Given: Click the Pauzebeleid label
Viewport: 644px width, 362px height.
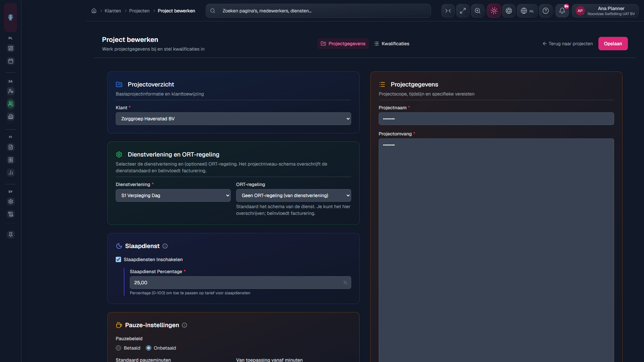Looking at the screenshot, I should (129, 339).
